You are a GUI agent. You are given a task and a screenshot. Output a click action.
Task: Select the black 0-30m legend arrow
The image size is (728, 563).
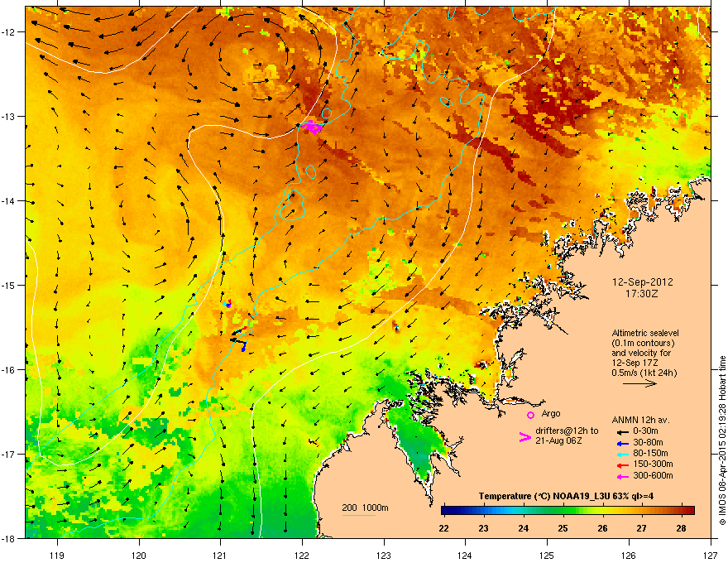[x=623, y=432]
